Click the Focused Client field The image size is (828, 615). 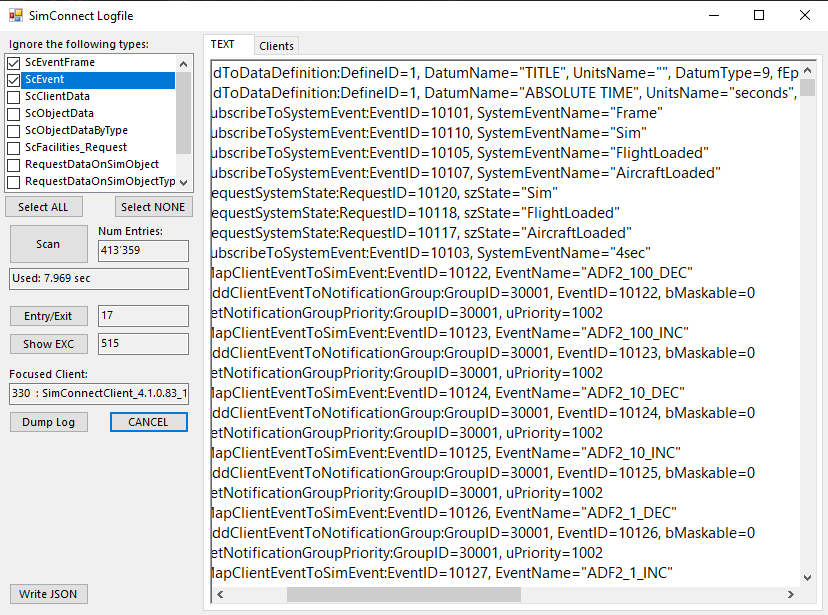pos(99,394)
